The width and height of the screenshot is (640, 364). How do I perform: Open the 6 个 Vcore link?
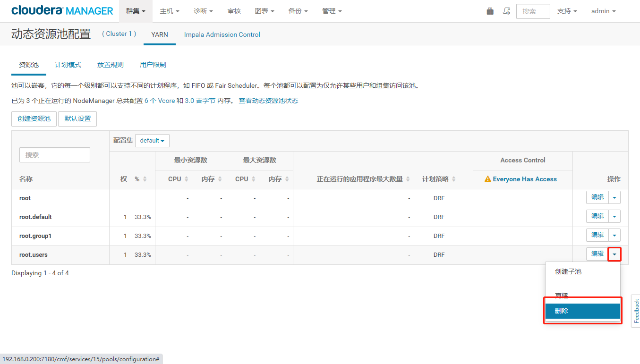(x=160, y=101)
